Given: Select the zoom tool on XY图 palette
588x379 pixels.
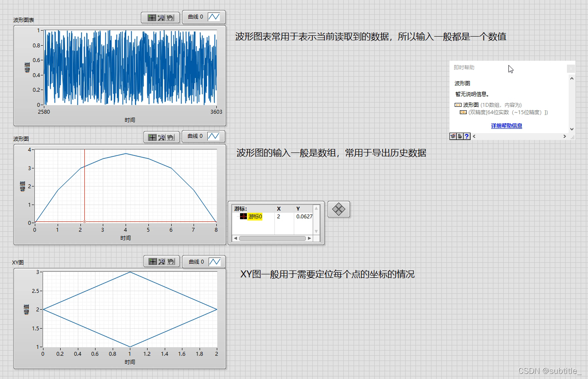Looking at the screenshot, I should point(162,261).
